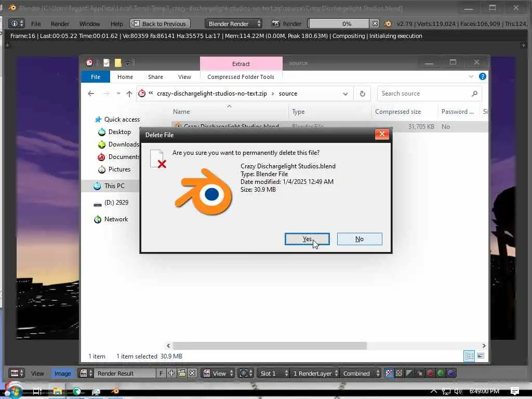This screenshot has height=399, width=532.
Task: Click the Properties quick access toolbar icon
Action: coord(106,63)
